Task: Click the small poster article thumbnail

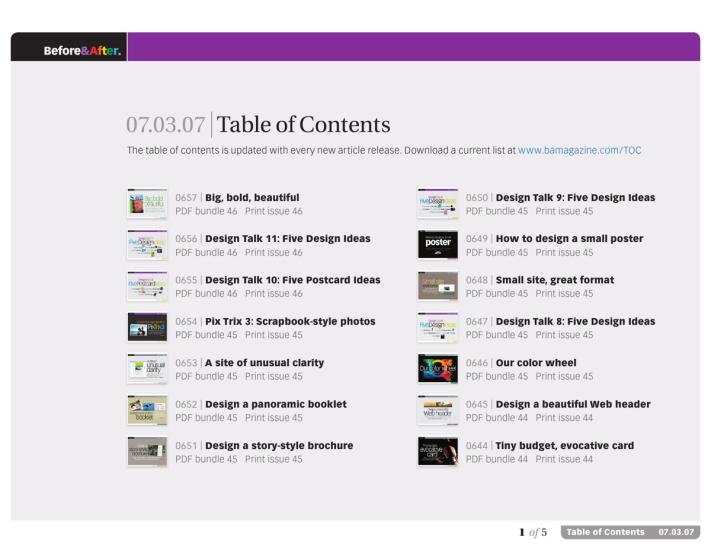Action: (x=437, y=245)
